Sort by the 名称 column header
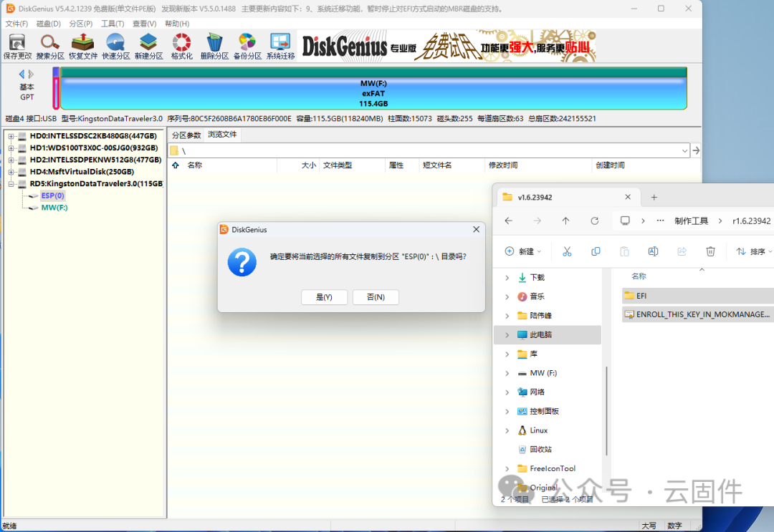The width and height of the screenshot is (774, 532). coord(194,165)
